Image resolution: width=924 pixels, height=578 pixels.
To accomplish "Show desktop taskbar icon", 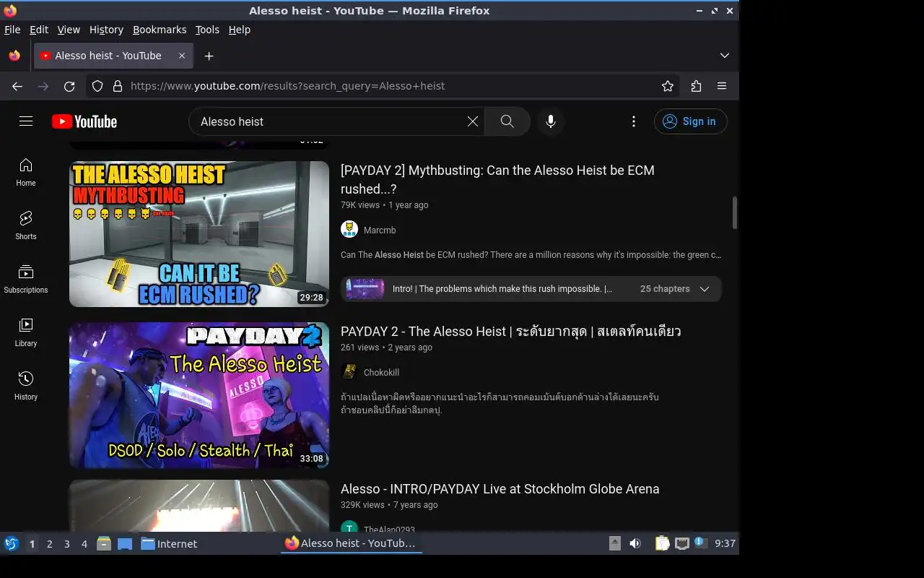I will (125, 544).
